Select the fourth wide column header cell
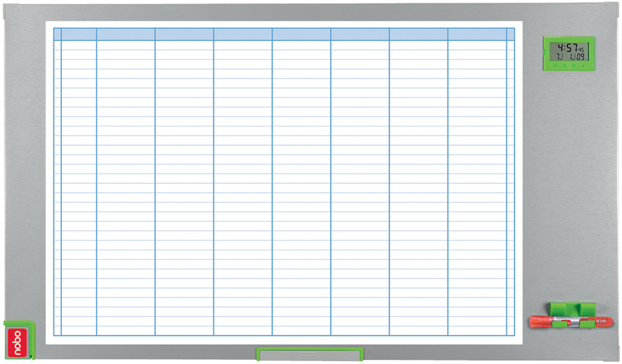This screenshot has width=622, height=364. point(301,34)
